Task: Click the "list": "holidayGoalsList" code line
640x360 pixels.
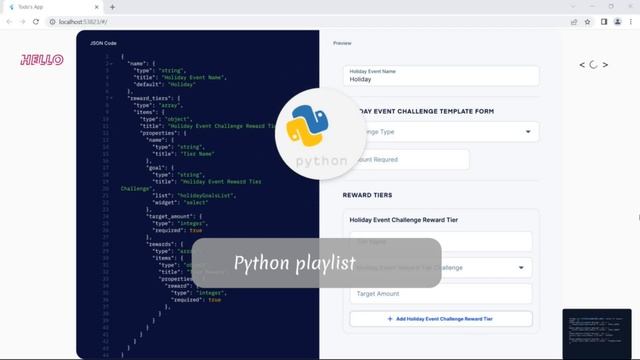Action: (x=194, y=196)
